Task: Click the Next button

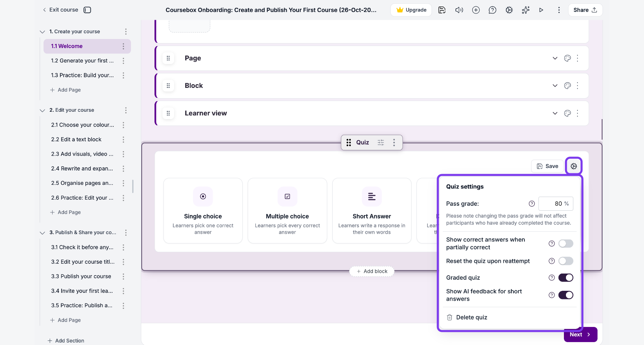Action: [580, 335]
